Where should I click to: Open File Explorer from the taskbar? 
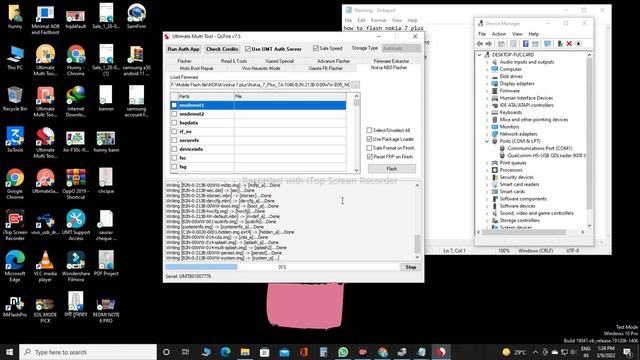tap(245, 352)
